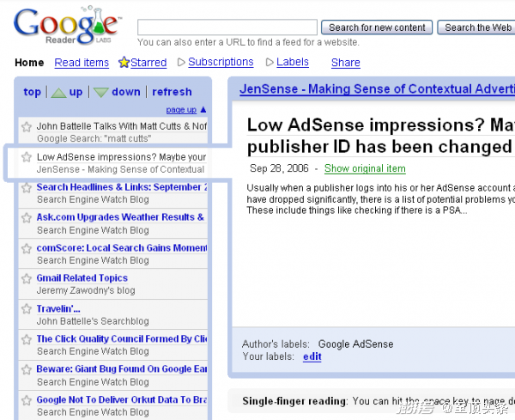Click the edit link for Your labels
The height and width of the screenshot is (420, 515).
coord(312,356)
